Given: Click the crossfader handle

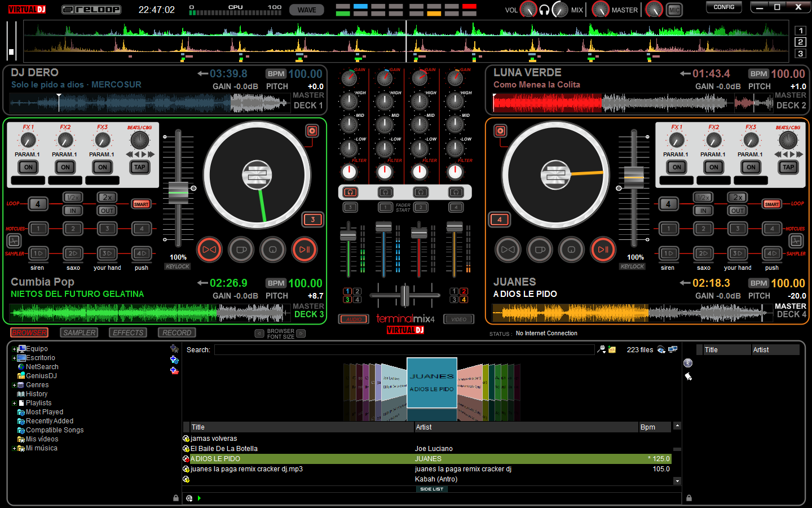Looking at the screenshot, I should [405, 296].
